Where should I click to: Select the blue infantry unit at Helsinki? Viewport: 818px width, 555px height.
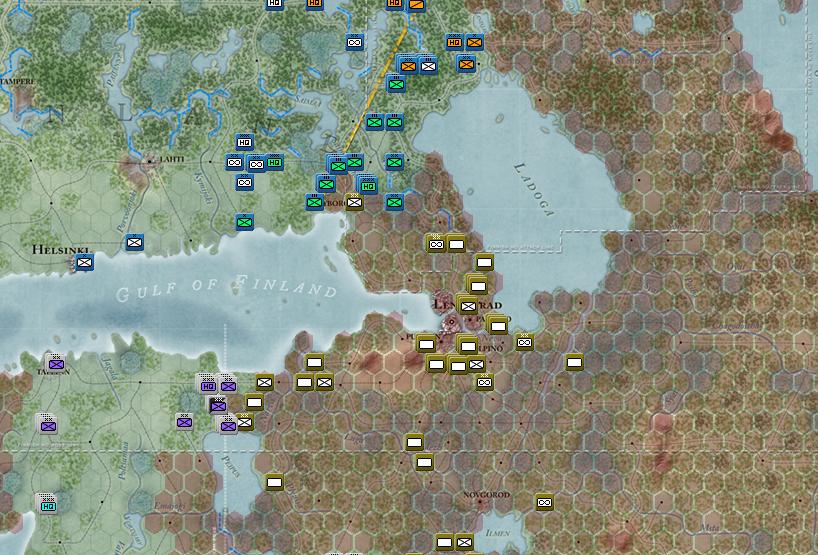[x=85, y=262]
